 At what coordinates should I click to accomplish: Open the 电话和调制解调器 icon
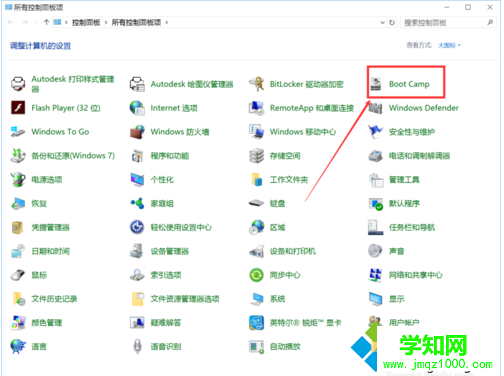coord(376,156)
